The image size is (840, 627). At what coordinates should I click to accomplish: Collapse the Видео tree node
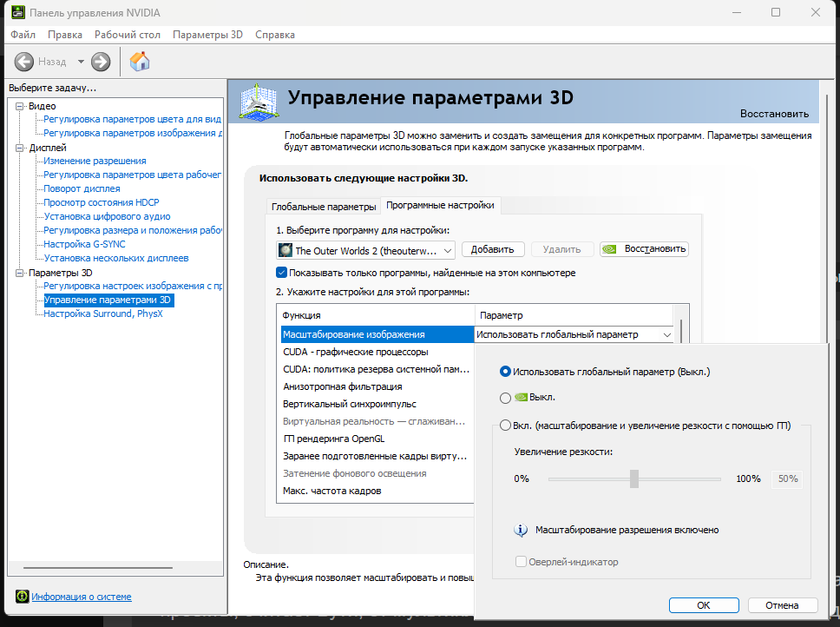[x=20, y=106]
